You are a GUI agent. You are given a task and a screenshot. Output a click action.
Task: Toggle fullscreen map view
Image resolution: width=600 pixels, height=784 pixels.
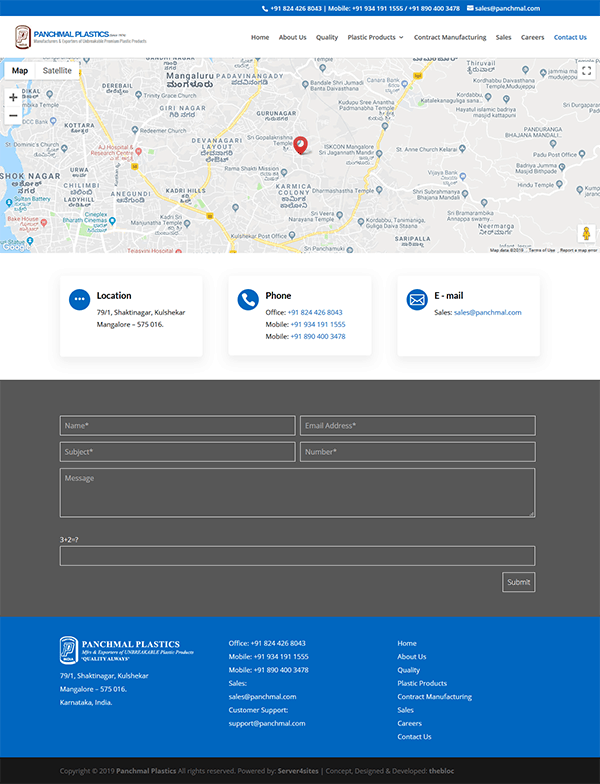(x=586, y=70)
